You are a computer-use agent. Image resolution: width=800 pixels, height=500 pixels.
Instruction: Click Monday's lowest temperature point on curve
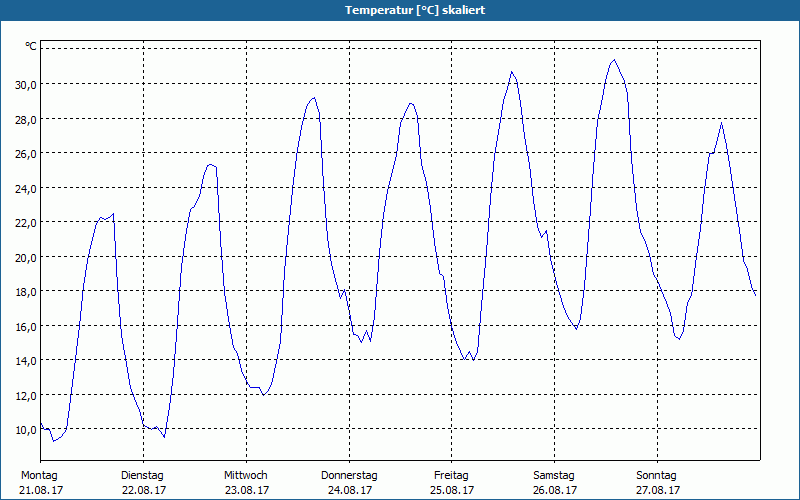(54, 441)
